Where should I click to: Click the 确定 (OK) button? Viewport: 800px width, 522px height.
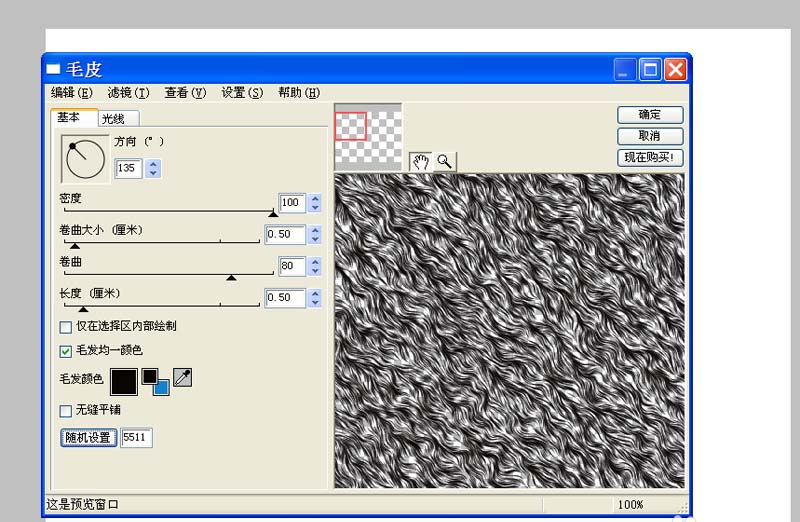click(x=650, y=115)
